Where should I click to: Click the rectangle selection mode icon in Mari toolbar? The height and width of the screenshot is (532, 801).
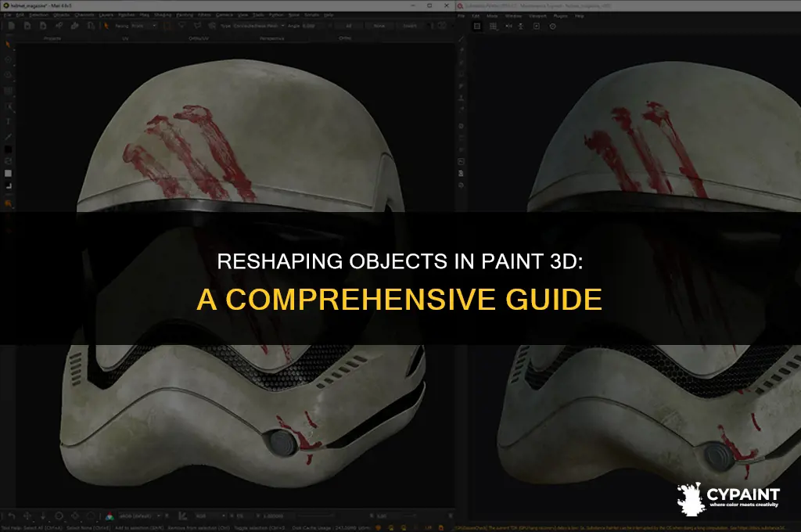167,26
